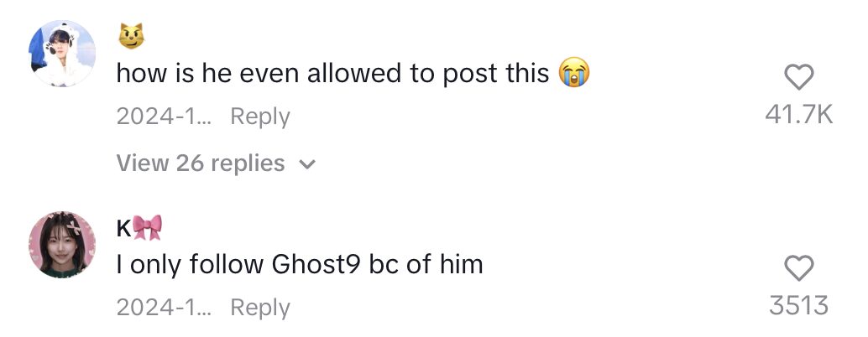Viewport: 868px width, 337px height.
Task: Expand View 26 replies
Action: coord(216,163)
